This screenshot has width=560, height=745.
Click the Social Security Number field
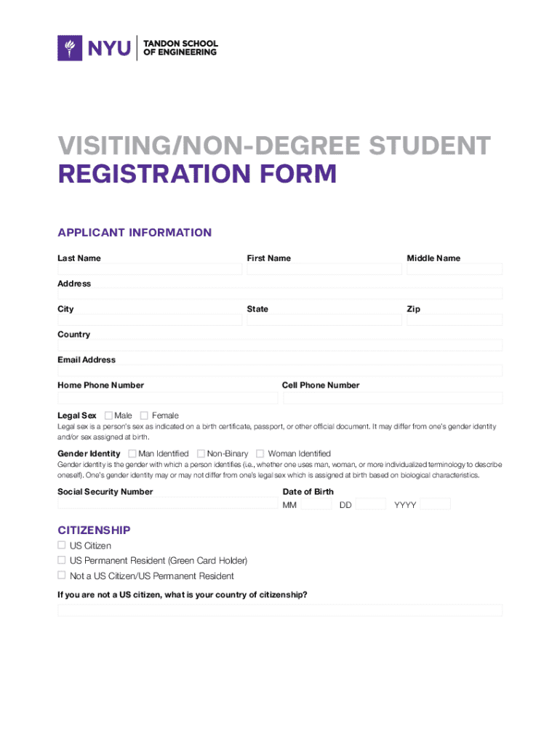tap(167, 503)
